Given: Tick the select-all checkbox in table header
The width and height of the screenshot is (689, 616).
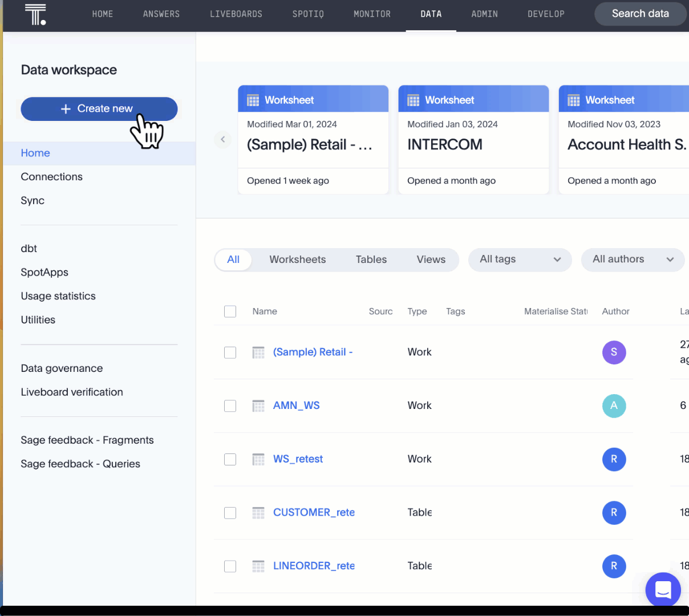Looking at the screenshot, I should 230,311.
